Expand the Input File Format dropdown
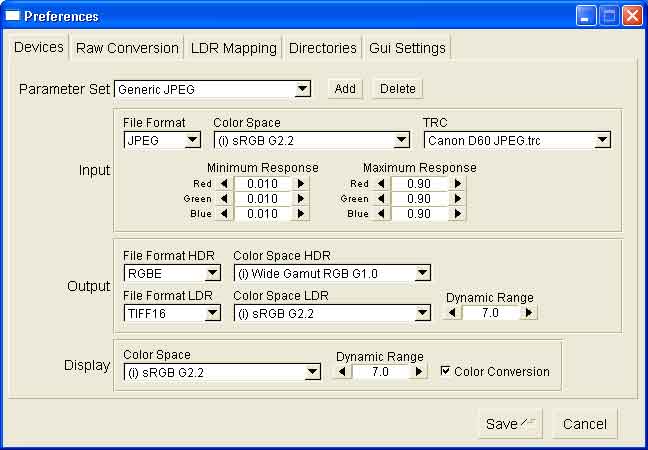This screenshot has height=450, width=648. pos(162,140)
